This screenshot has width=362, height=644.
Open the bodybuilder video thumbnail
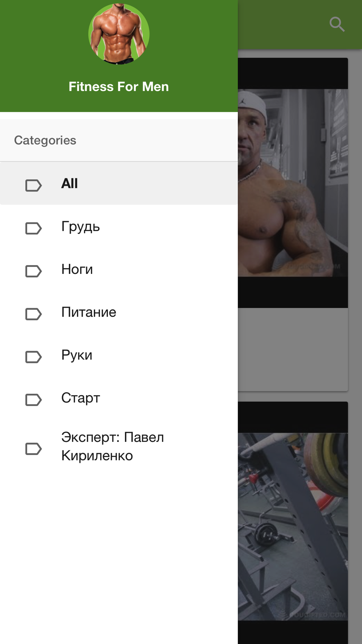point(293,183)
